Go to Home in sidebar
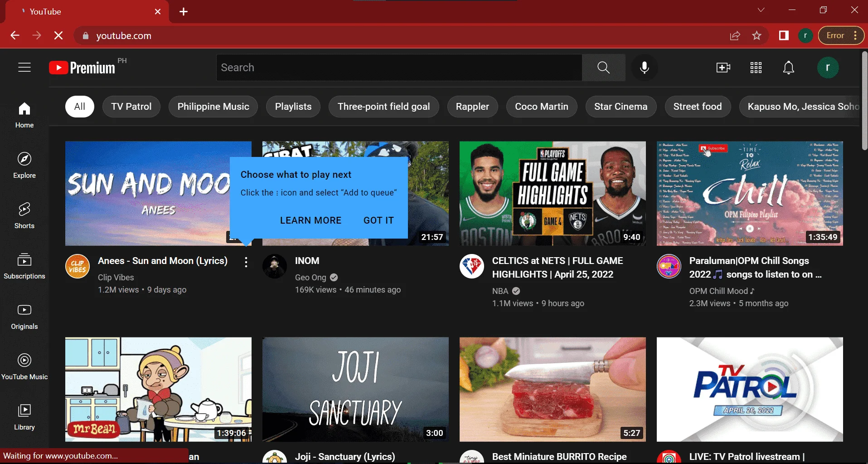868x464 pixels. pos(24,115)
